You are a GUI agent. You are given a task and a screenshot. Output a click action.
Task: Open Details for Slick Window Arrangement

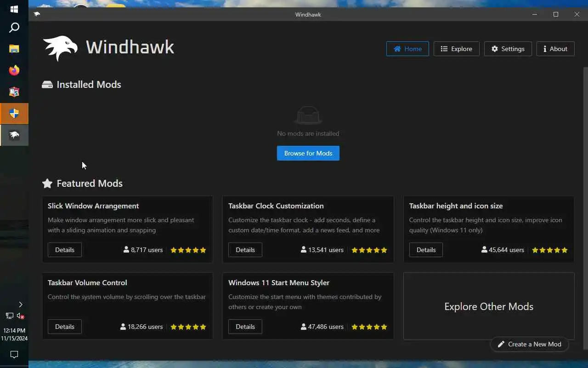click(65, 250)
